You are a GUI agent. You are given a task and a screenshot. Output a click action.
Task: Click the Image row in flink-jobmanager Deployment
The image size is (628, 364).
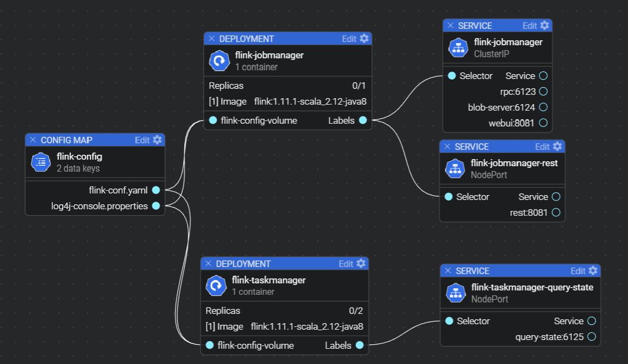coord(288,101)
